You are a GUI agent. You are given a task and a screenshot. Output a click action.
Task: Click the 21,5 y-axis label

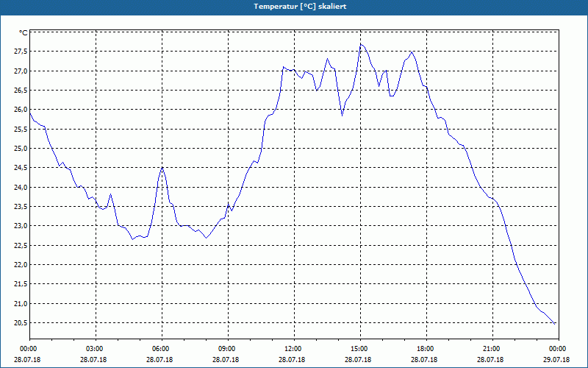[21, 284]
